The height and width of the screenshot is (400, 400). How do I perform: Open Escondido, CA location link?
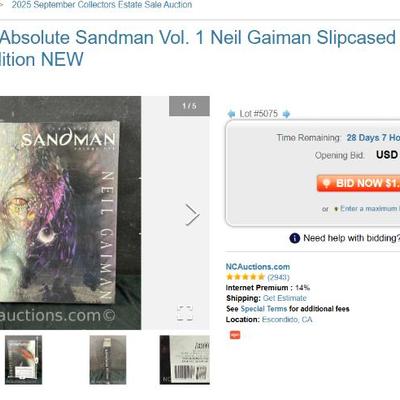point(287,319)
